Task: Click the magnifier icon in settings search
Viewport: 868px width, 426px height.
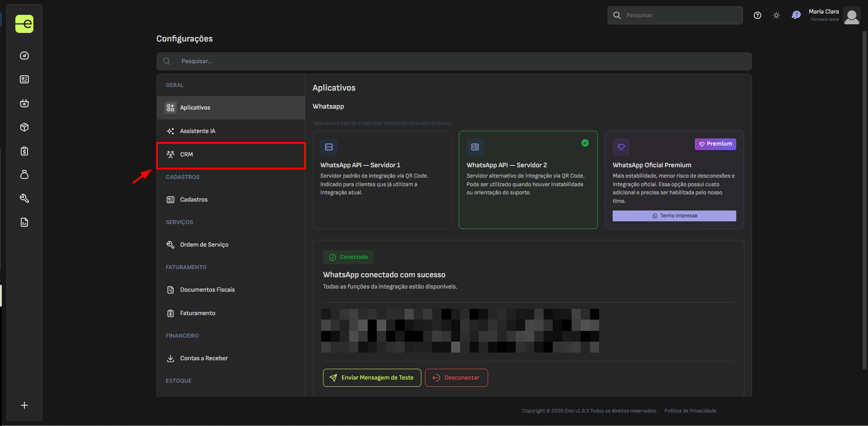Action: point(167,61)
